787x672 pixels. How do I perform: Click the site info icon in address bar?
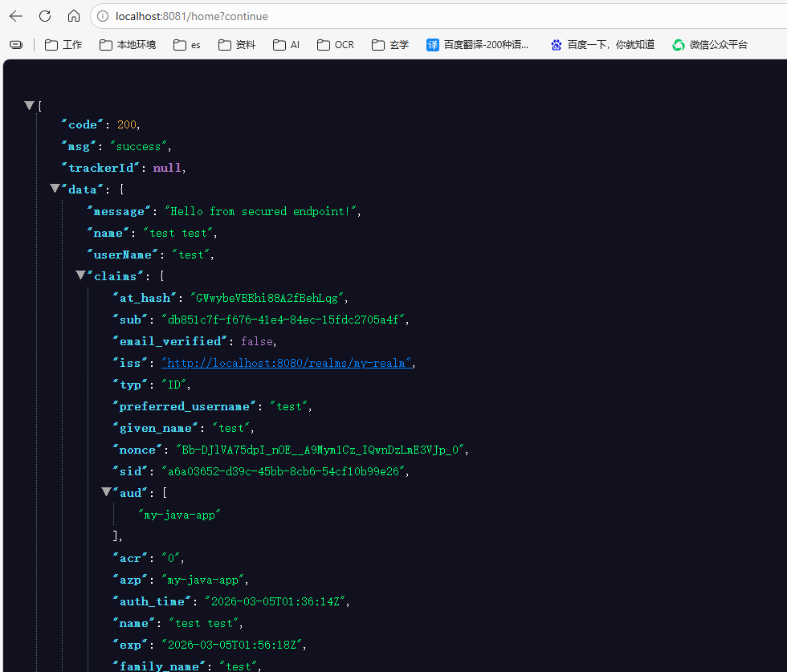coord(101,16)
